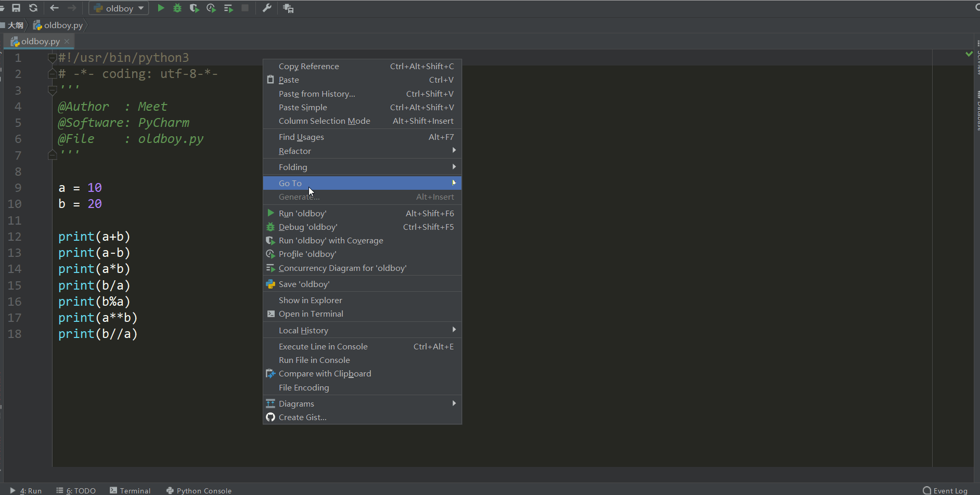980x495 pixels.
Task: Click the Profile toolbar icon
Action: pos(211,8)
